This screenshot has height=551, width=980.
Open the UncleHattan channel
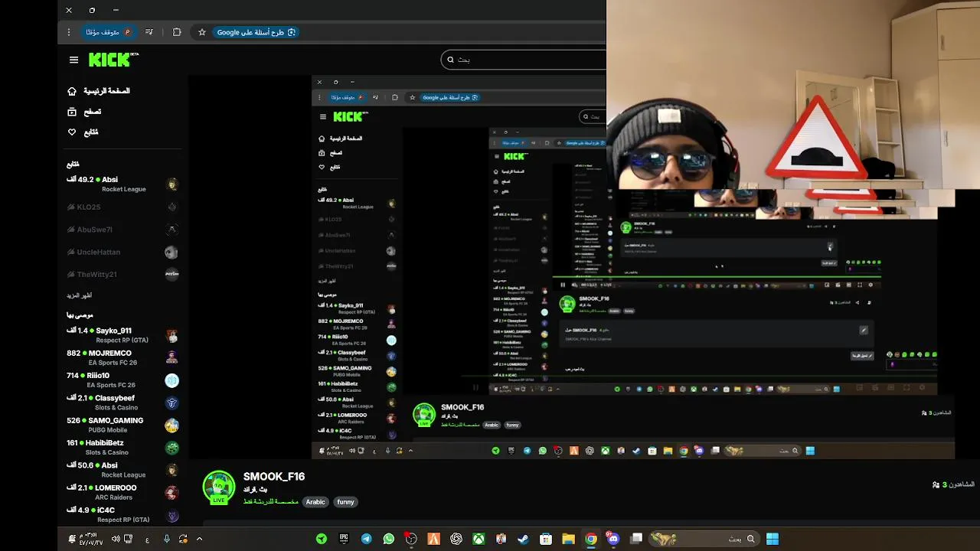pyautogui.click(x=122, y=252)
